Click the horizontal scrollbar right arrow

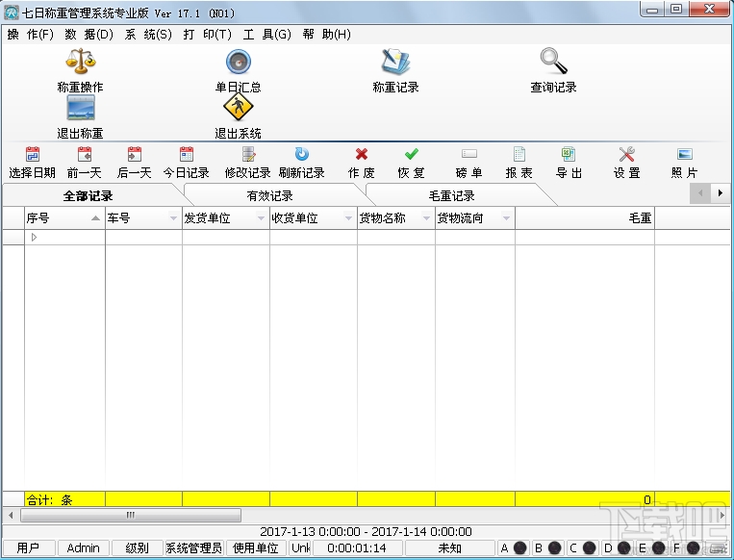pos(722,515)
